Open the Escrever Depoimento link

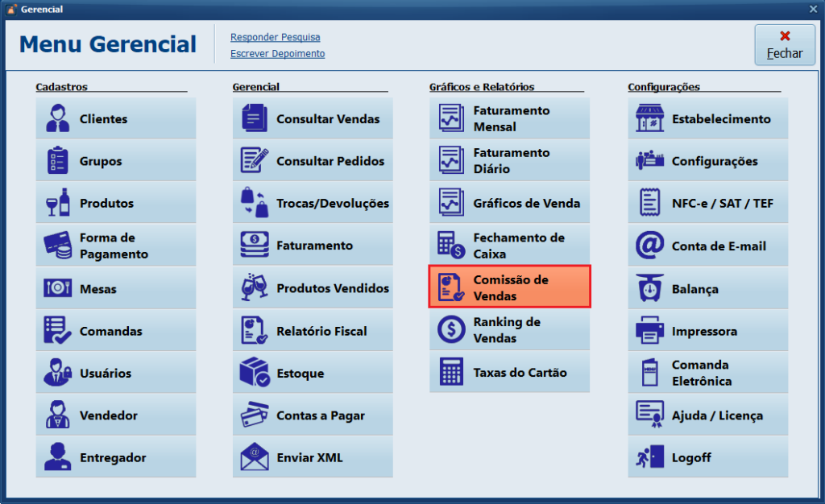(x=277, y=54)
